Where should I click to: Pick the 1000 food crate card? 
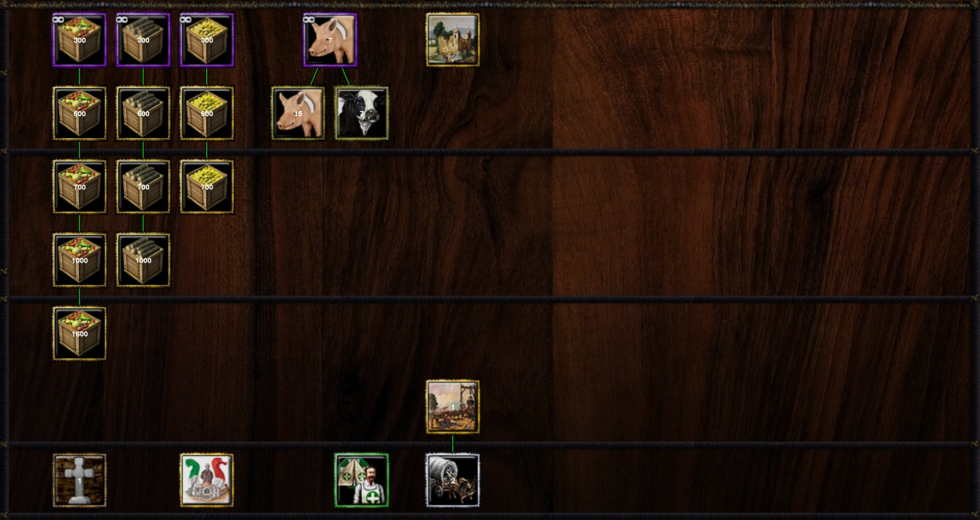(79, 260)
